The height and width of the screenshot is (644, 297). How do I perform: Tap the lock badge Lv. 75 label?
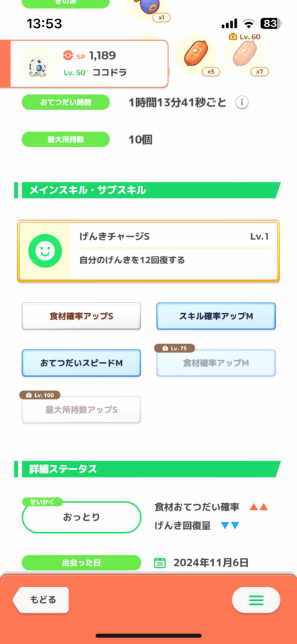point(175,348)
